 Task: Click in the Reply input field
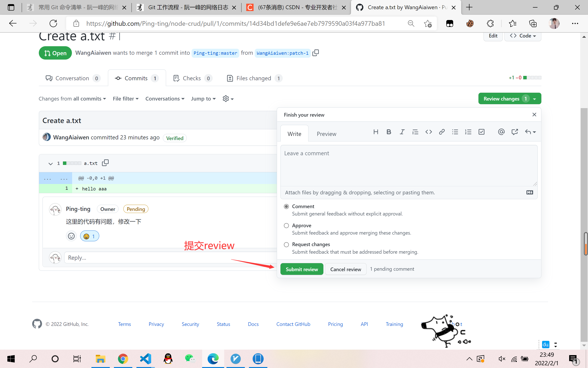(171, 258)
